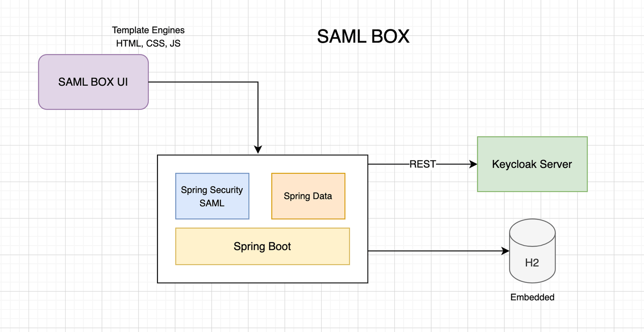Select the Template Engines label

[148, 30]
